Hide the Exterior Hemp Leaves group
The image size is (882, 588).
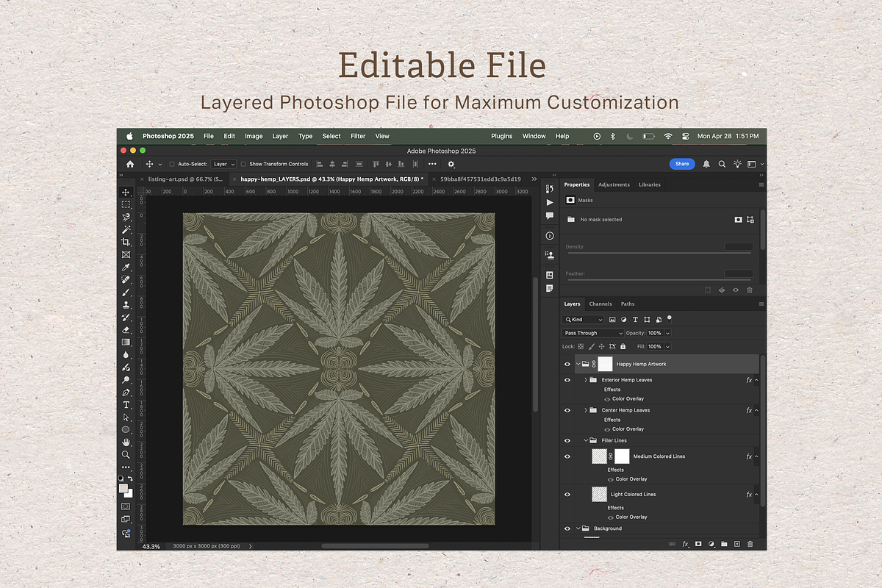(x=567, y=380)
